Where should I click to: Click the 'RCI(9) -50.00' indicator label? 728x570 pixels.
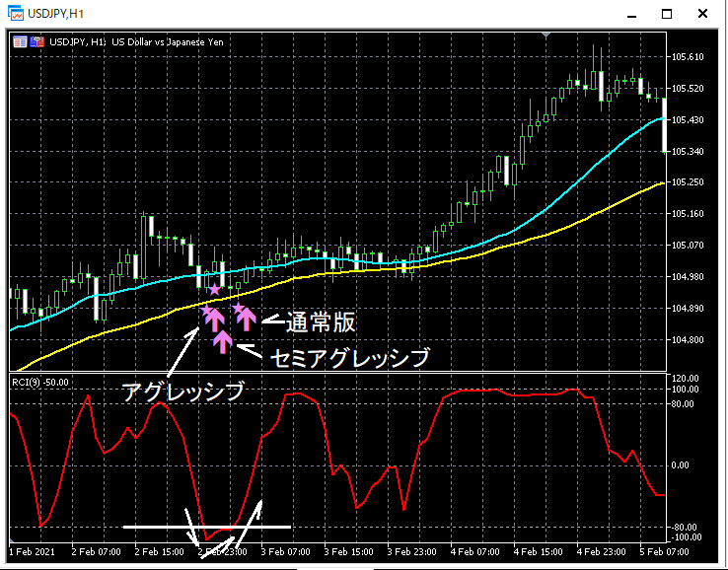pos(40,382)
